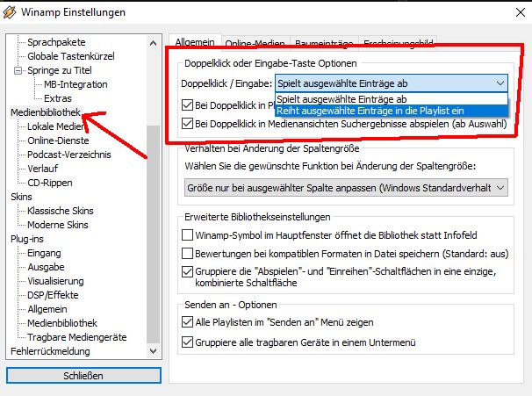Select MB-Integration in the tree
Image resolution: width=532 pixels, height=396 pixels.
coord(75,84)
